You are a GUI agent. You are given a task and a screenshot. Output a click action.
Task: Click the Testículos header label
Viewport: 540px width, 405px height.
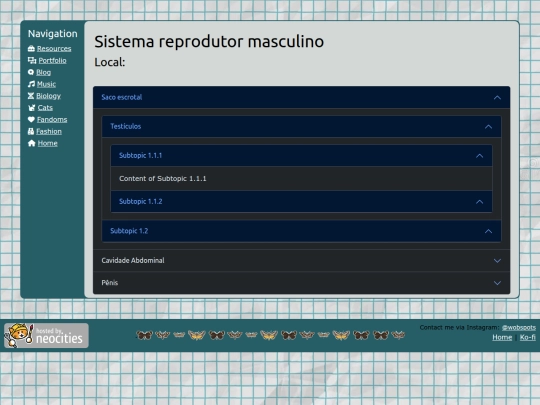126,126
